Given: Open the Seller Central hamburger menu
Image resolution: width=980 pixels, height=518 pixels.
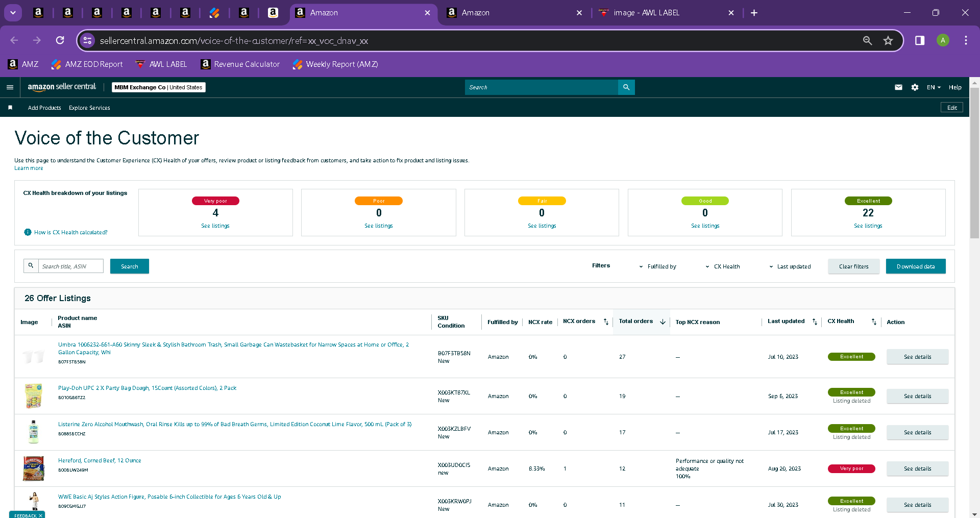Looking at the screenshot, I should (x=10, y=87).
